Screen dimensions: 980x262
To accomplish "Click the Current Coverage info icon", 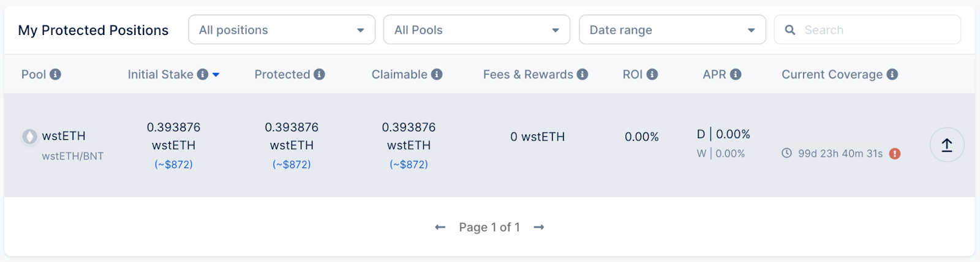I will (892, 74).
